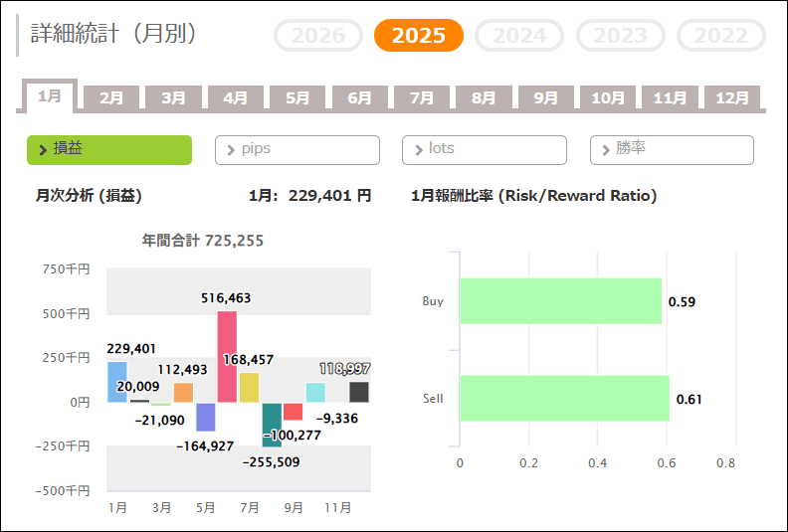This screenshot has height=532, width=788.
Task: Select the teal August bar -255,509
Action: 272,425
